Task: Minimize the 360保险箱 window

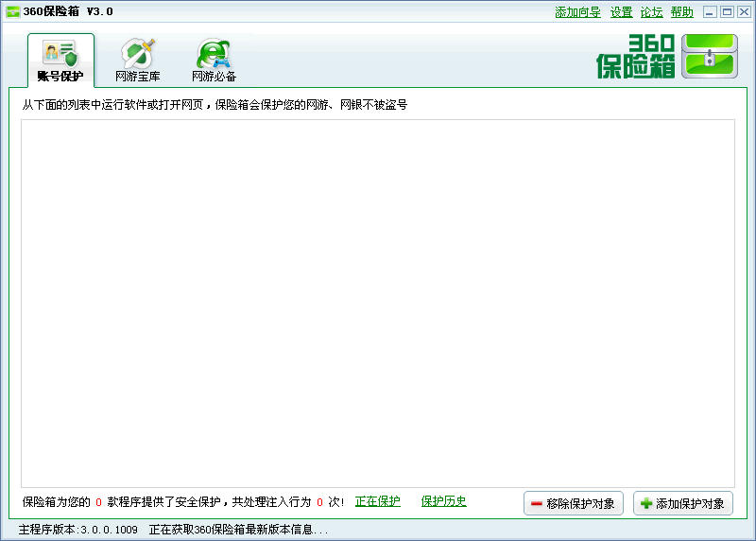Action: 710,12
